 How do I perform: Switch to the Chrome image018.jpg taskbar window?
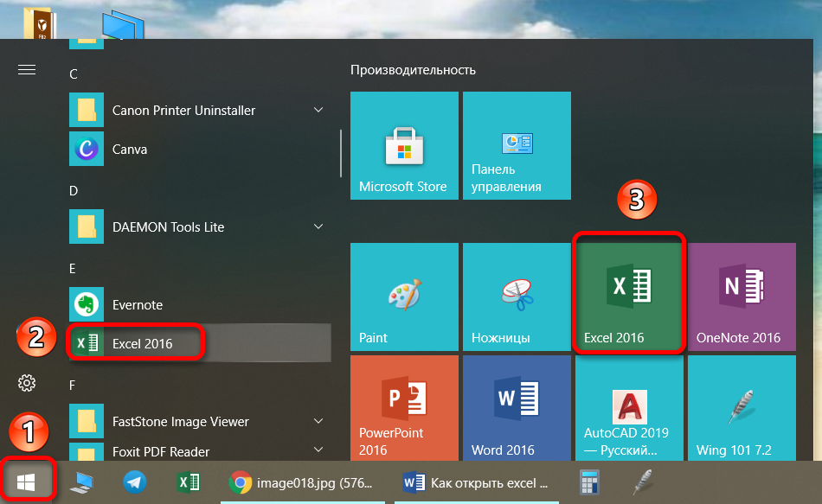[x=305, y=482]
